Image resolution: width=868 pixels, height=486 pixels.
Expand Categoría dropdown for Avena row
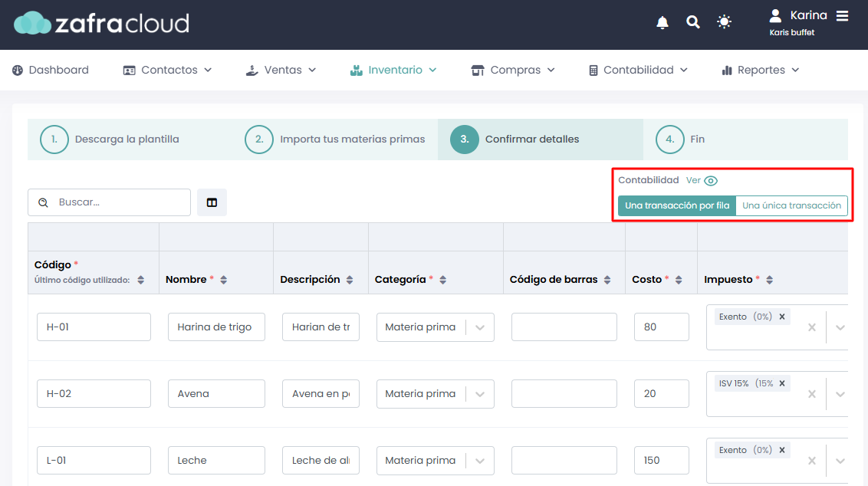[x=480, y=394]
